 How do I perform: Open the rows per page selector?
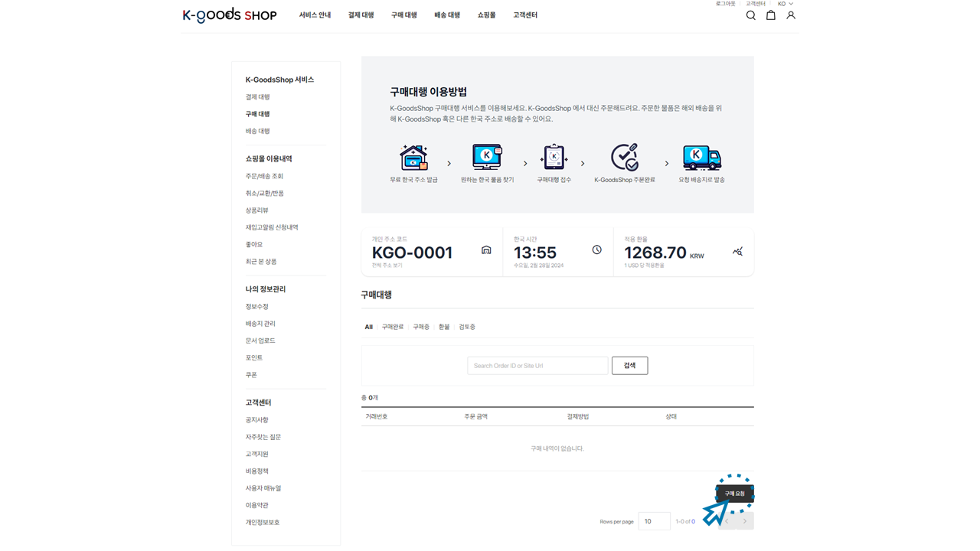point(654,521)
